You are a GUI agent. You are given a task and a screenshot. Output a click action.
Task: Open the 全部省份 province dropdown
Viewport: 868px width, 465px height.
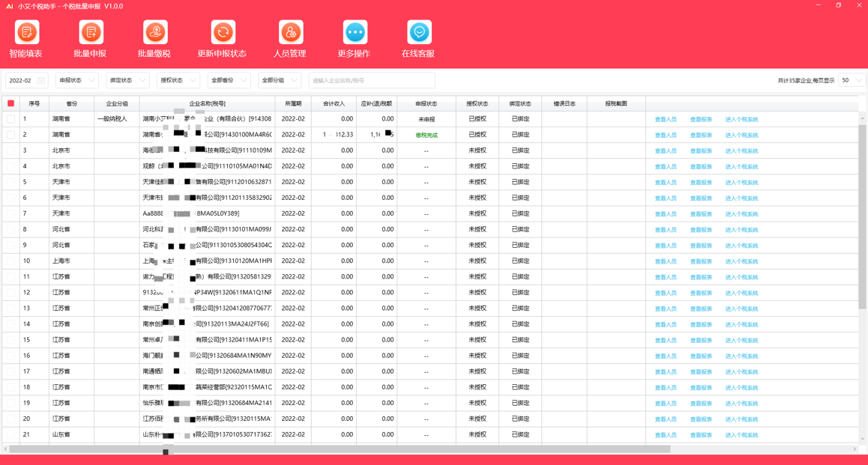point(229,80)
